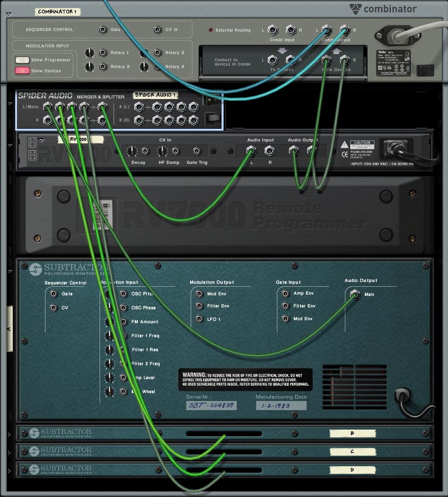The image size is (448, 497).
Task: Click the Spider Audio 1 name label
Action: tap(155, 95)
